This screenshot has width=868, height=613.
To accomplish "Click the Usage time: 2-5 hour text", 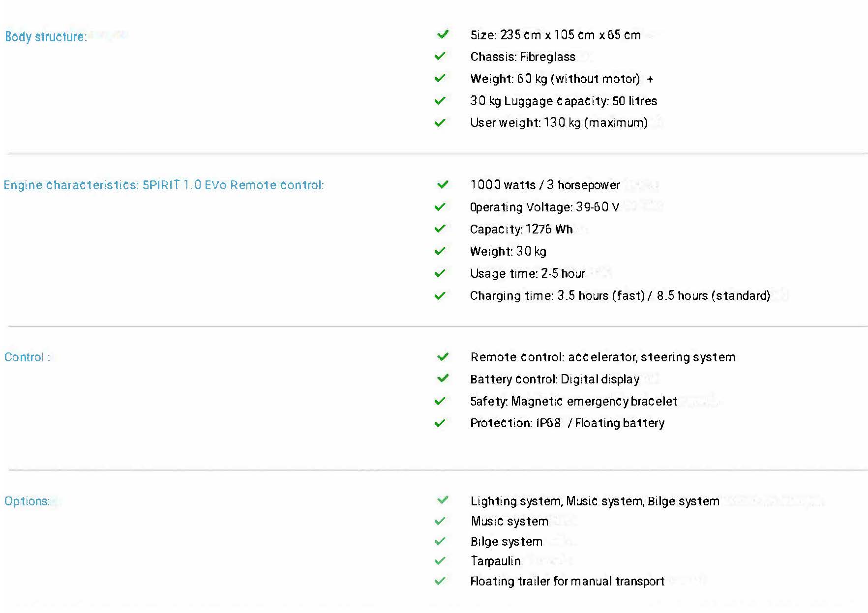I will click(x=527, y=273).
